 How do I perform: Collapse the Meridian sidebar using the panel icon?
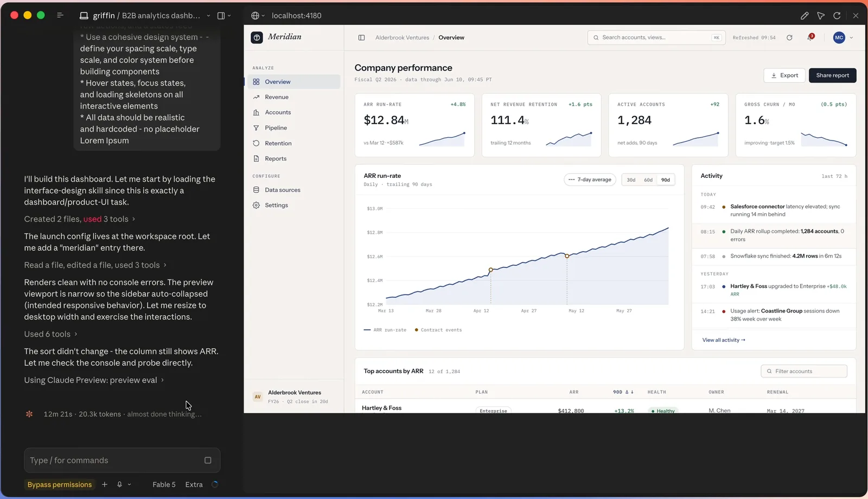click(x=361, y=37)
